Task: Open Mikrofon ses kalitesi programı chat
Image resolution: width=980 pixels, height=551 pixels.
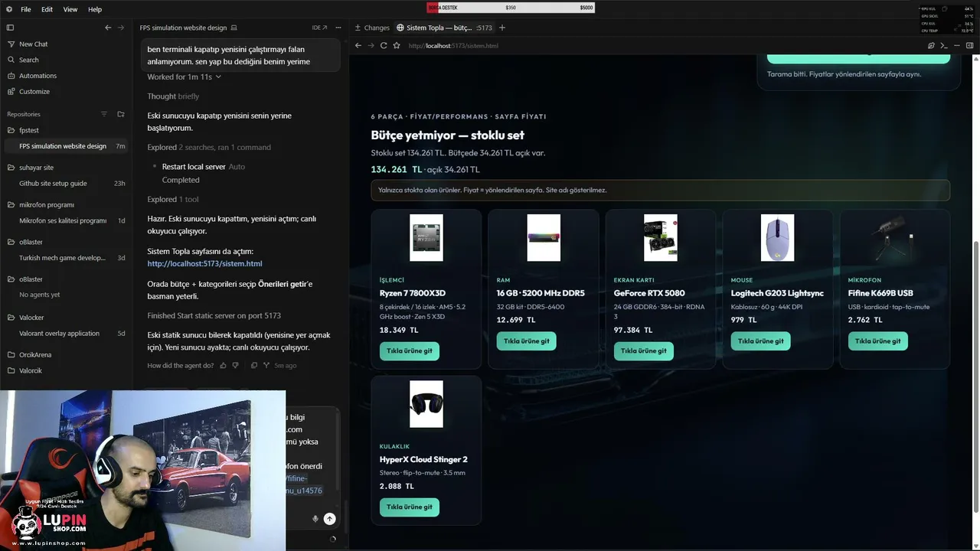Action: point(66,220)
